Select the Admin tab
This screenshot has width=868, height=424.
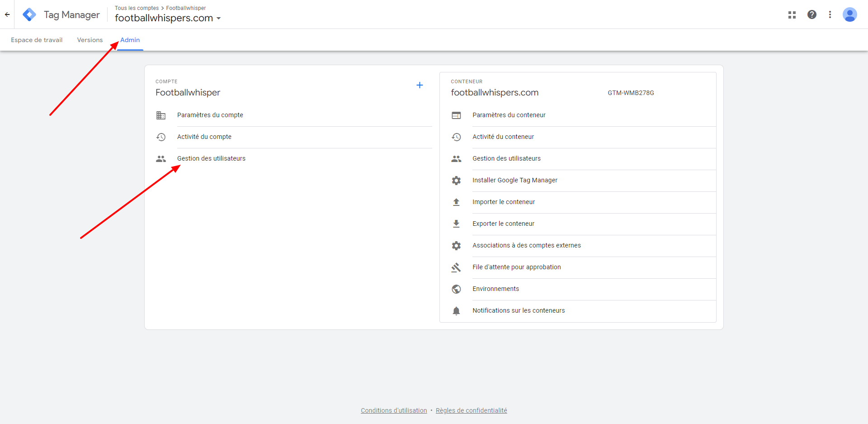click(x=130, y=40)
